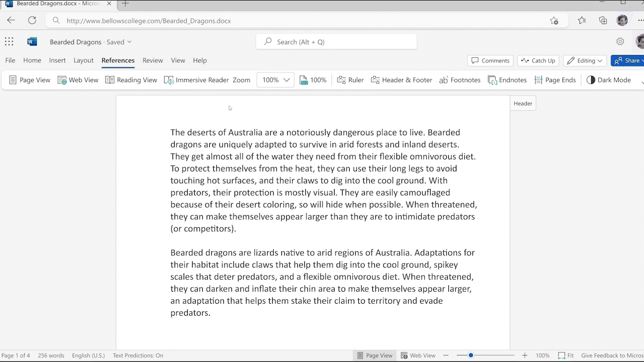Switch to the Layout tab

click(x=84, y=60)
